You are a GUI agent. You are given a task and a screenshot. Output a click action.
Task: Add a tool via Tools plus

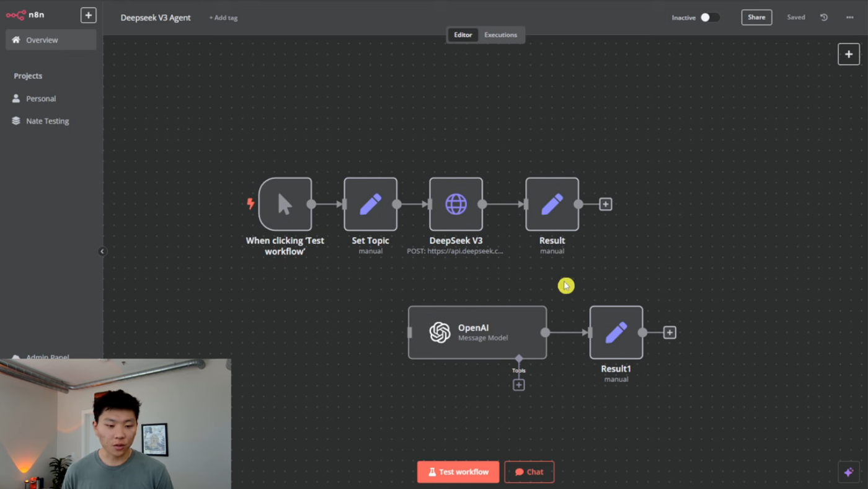(519, 385)
